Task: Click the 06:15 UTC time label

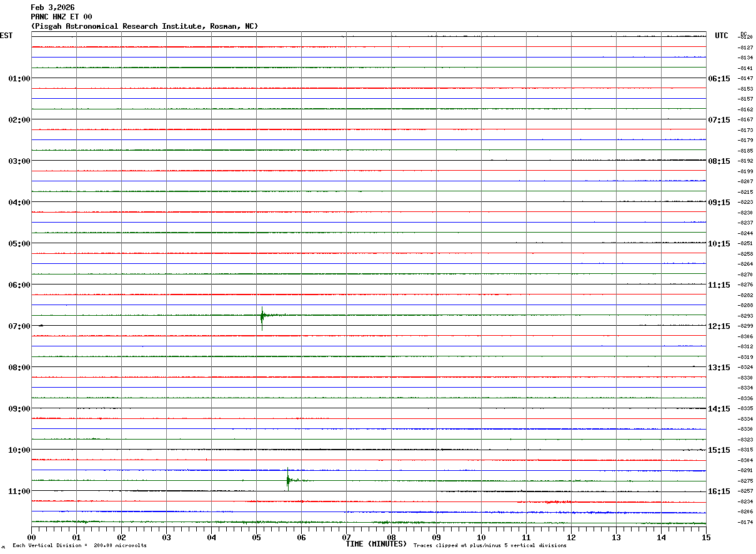Action: [719, 79]
